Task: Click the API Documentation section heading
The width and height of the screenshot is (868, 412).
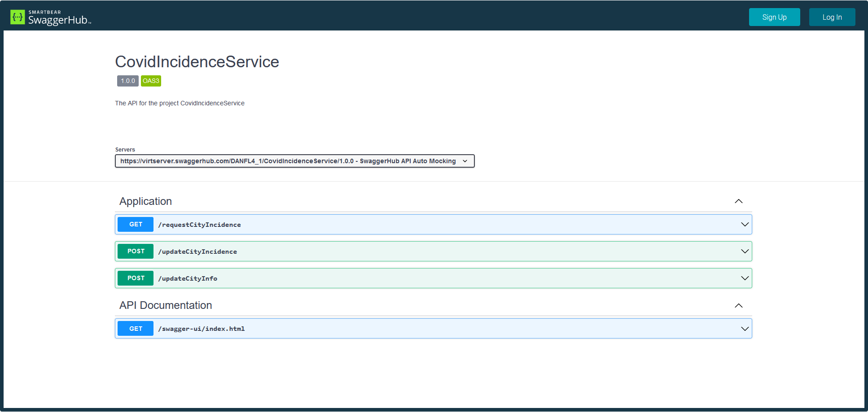Action: click(x=166, y=305)
